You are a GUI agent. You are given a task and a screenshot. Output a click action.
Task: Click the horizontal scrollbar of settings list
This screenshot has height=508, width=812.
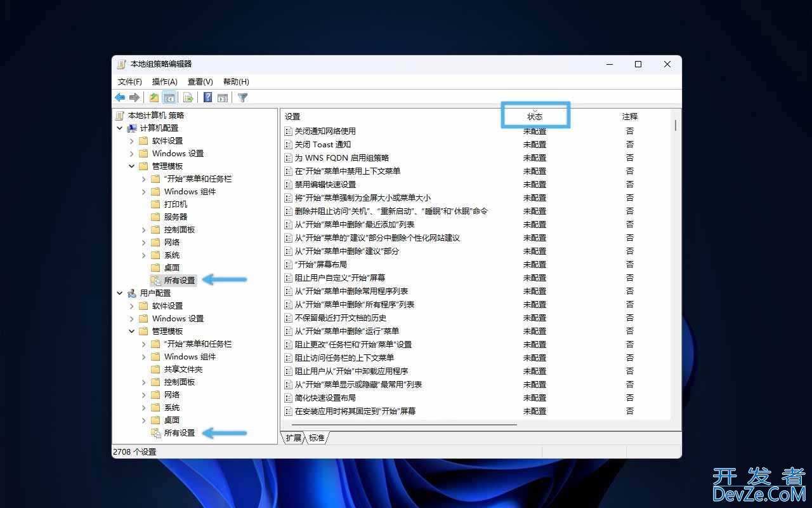[x=405, y=425]
